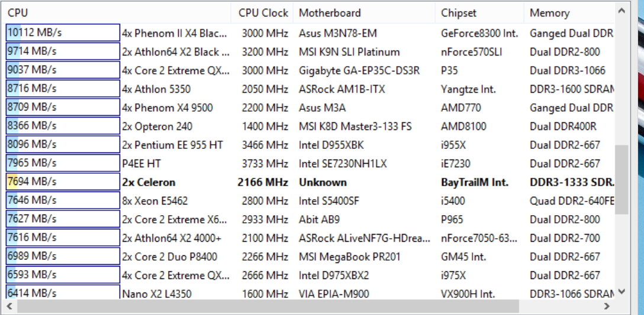Select the 2x Celeron row

point(310,182)
